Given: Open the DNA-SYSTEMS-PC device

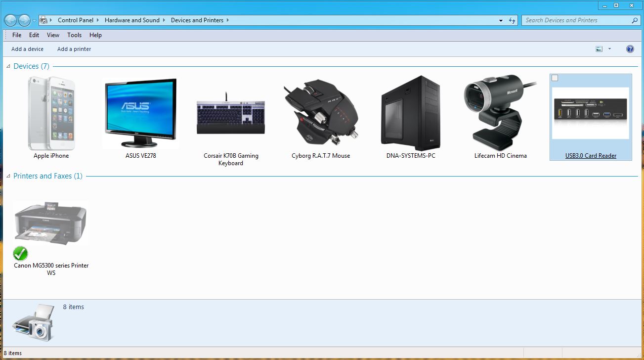Looking at the screenshot, I should click(x=411, y=114).
